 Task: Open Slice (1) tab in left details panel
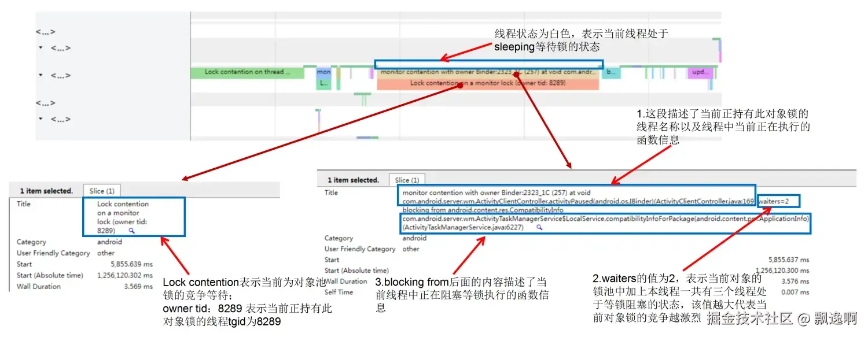tap(102, 191)
